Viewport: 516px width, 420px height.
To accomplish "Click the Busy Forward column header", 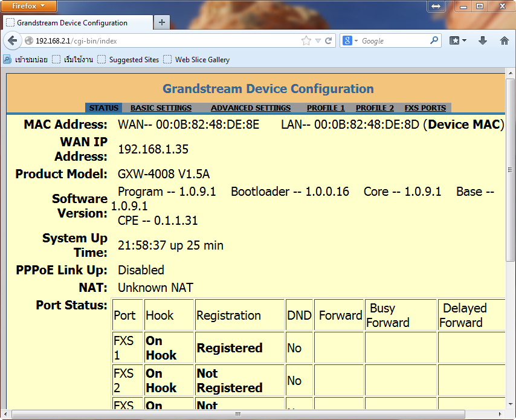I will pos(401,315).
